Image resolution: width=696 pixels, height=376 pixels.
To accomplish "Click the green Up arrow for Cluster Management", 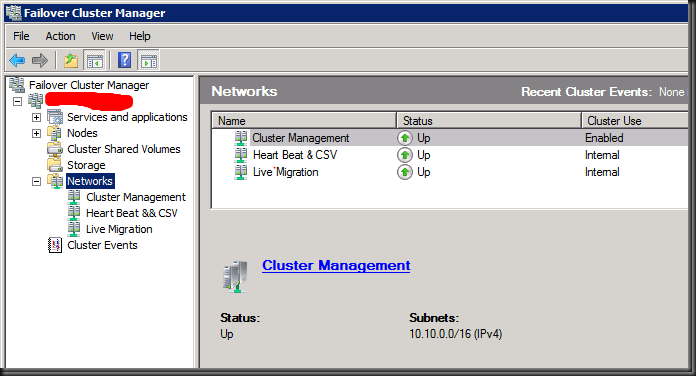I will [x=404, y=138].
